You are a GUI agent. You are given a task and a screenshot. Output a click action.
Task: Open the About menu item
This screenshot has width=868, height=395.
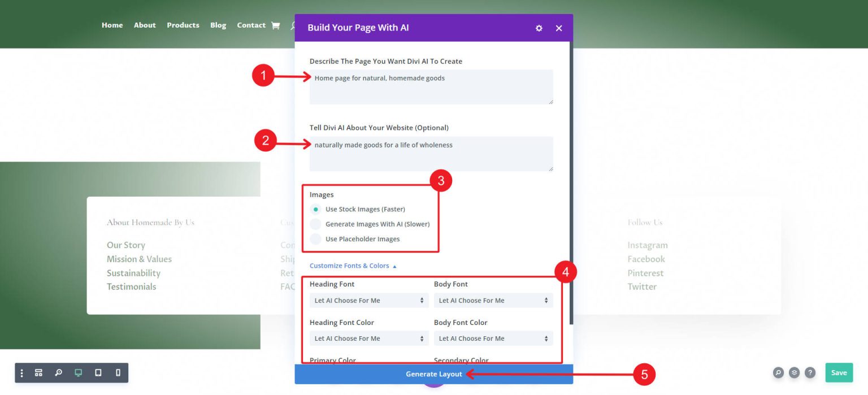pyautogui.click(x=145, y=25)
